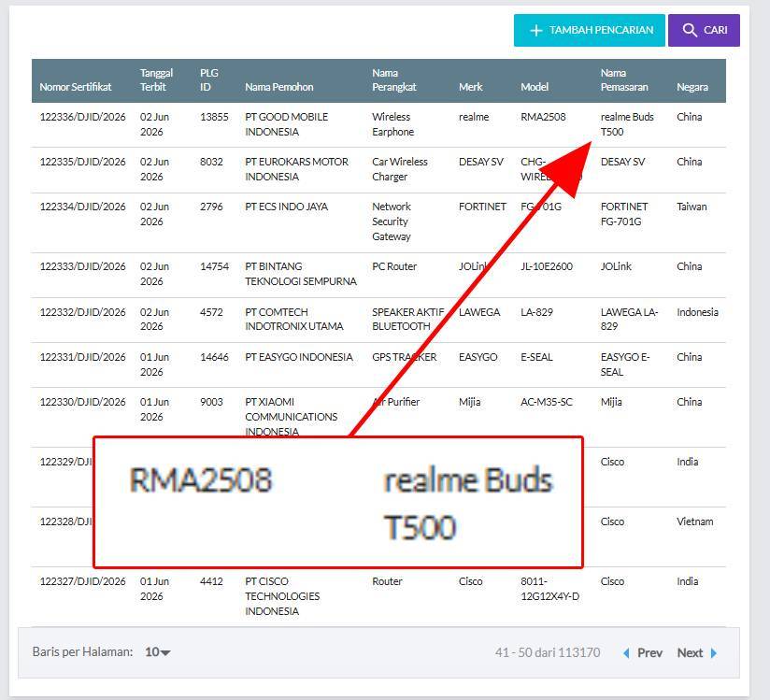Click FORTINET FG-701G marketing name cell
The height and width of the screenshot is (700, 770).
coord(624,214)
